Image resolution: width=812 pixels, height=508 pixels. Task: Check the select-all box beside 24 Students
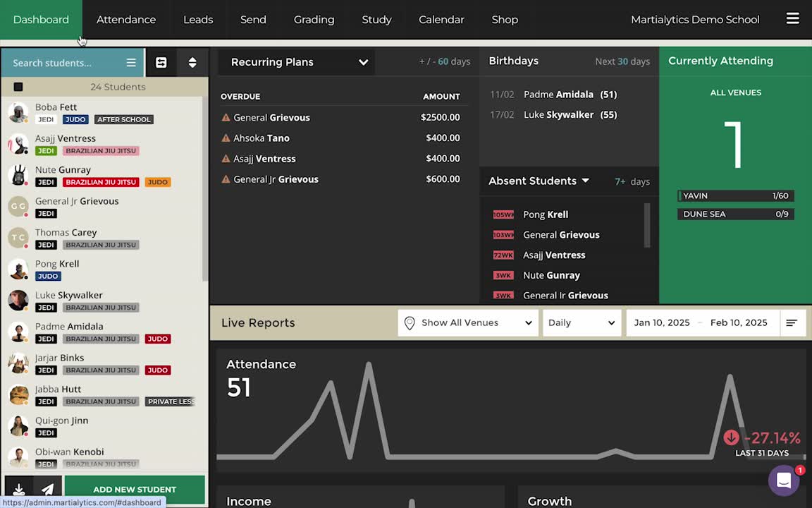click(x=18, y=87)
